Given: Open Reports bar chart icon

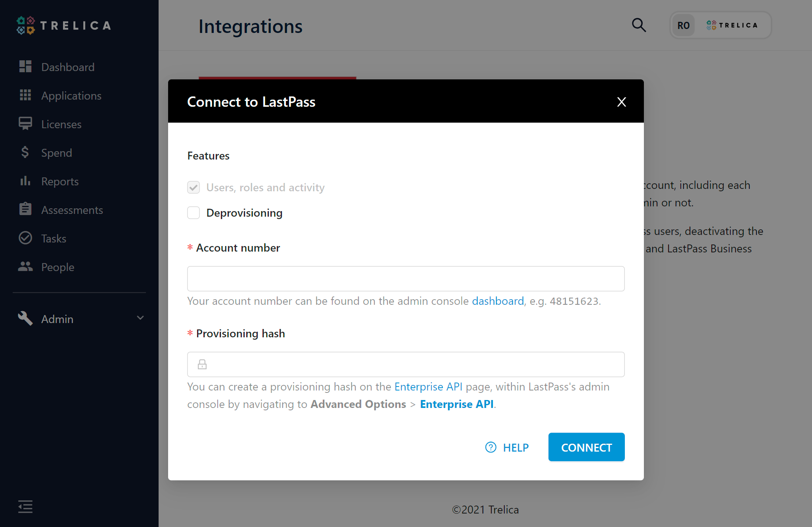Looking at the screenshot, I should click(x=25, y=181).
